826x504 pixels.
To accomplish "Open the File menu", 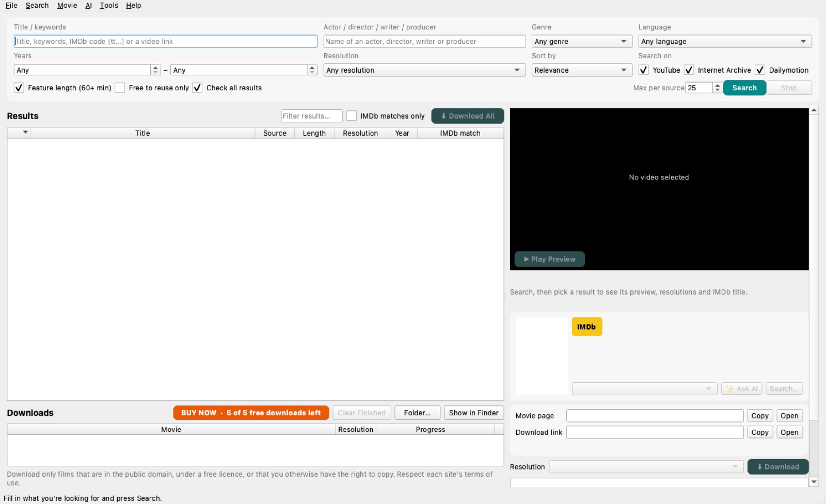I will tap(11, 5).
